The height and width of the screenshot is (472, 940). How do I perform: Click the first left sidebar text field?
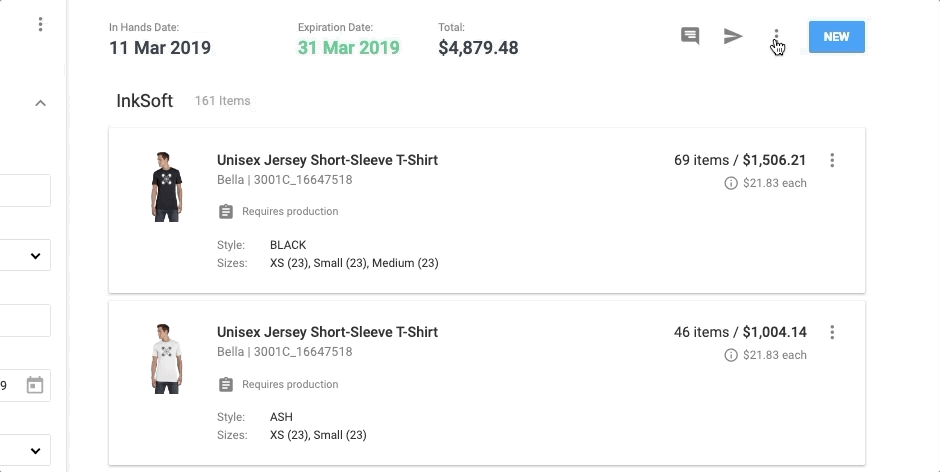[x=25, y=191]
